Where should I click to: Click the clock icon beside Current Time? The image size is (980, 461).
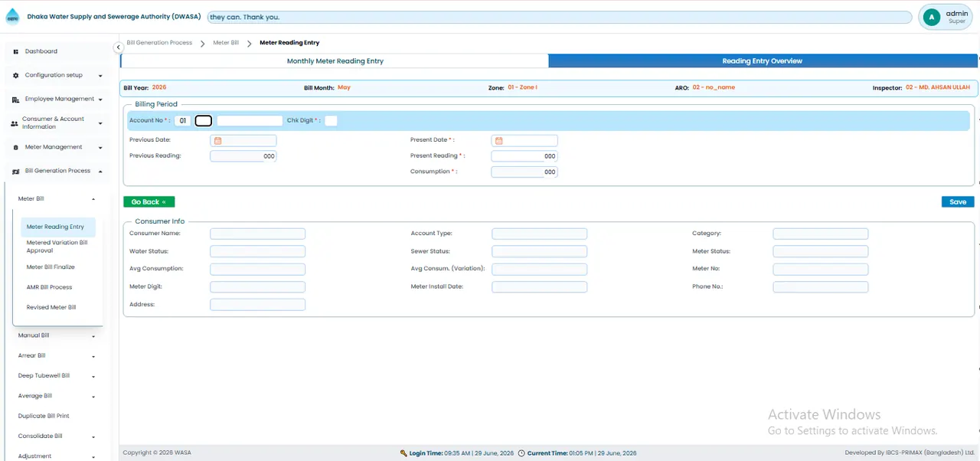(x=521, y=453)
